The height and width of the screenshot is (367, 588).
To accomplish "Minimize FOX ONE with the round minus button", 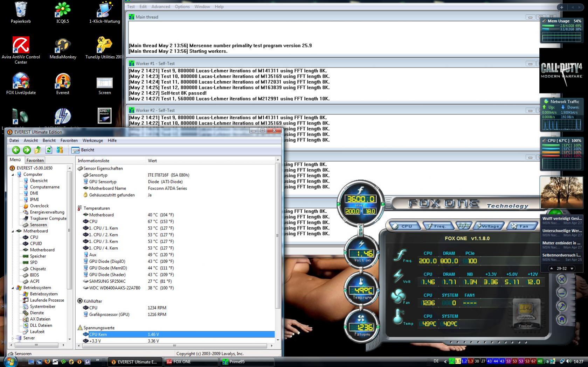I will (x=562, y=292).
